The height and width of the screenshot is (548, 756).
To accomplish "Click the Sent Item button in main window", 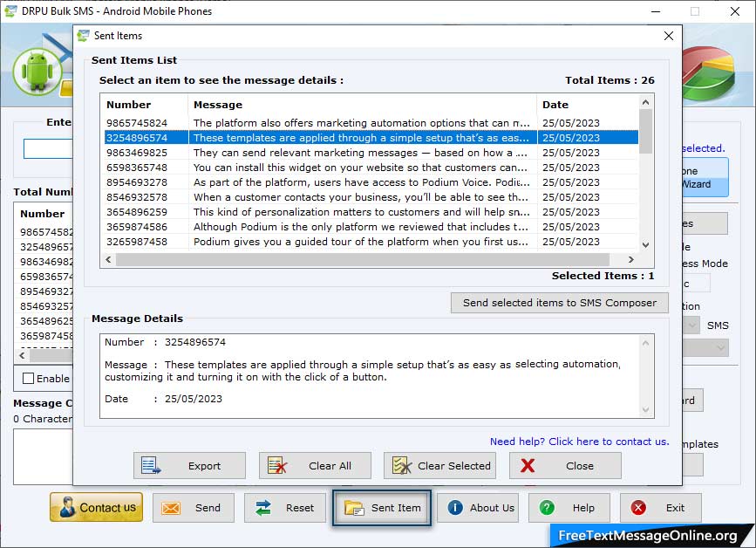I will tap(381, 508).
